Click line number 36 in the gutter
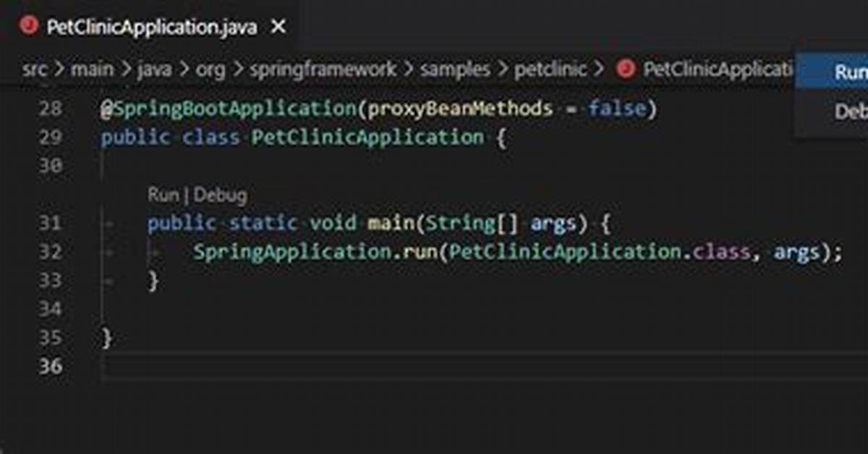The image size is (868, 454). tap(49, 366)
